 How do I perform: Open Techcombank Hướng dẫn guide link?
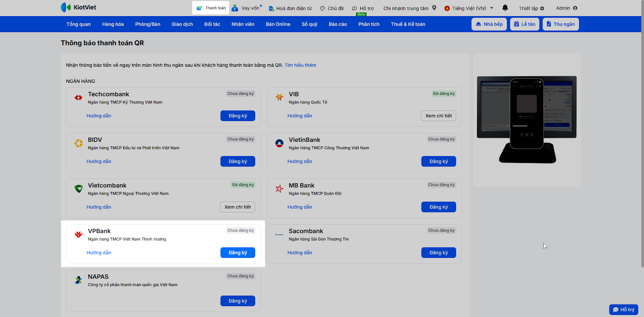(x=99, y=116)
